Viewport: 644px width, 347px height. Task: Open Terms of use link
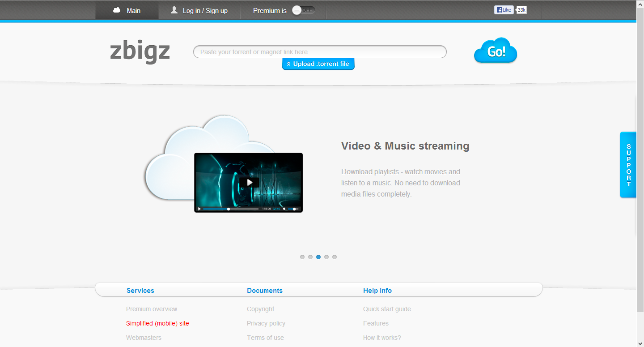click(265, 338)
